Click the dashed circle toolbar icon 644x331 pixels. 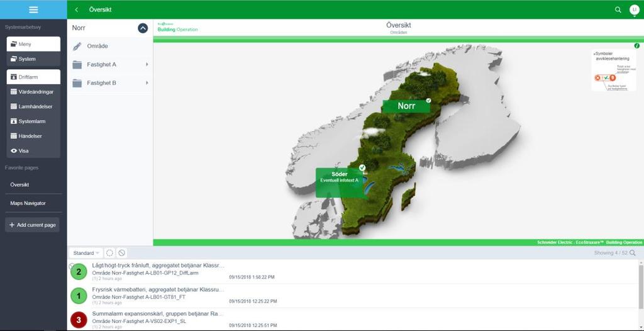pyautogui.click(x=109, y=253)
